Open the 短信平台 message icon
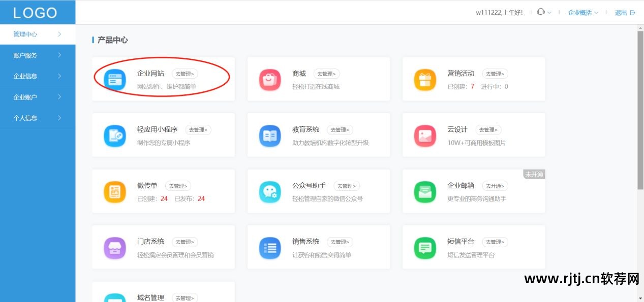Screen dimensions: 644x302 (425, 248)
